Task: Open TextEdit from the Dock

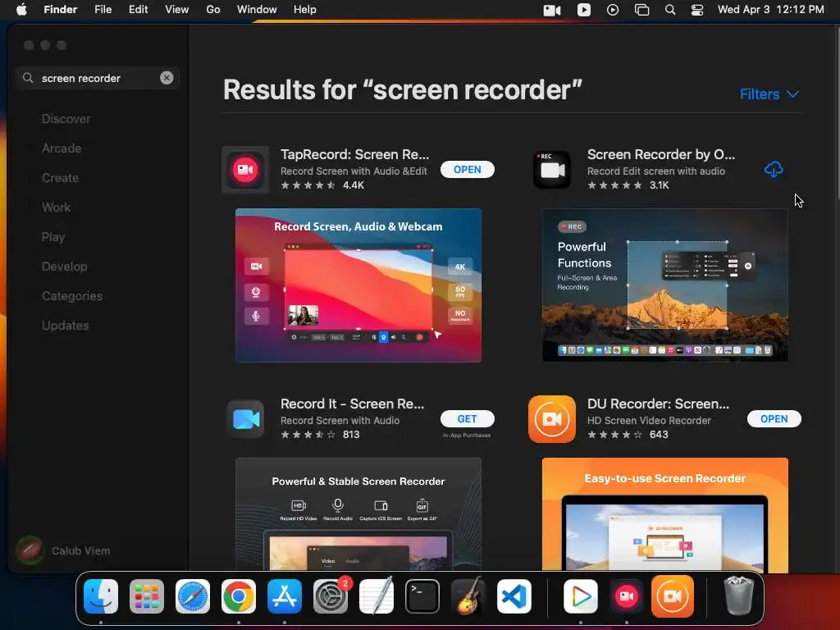Action: pos(376,596)
